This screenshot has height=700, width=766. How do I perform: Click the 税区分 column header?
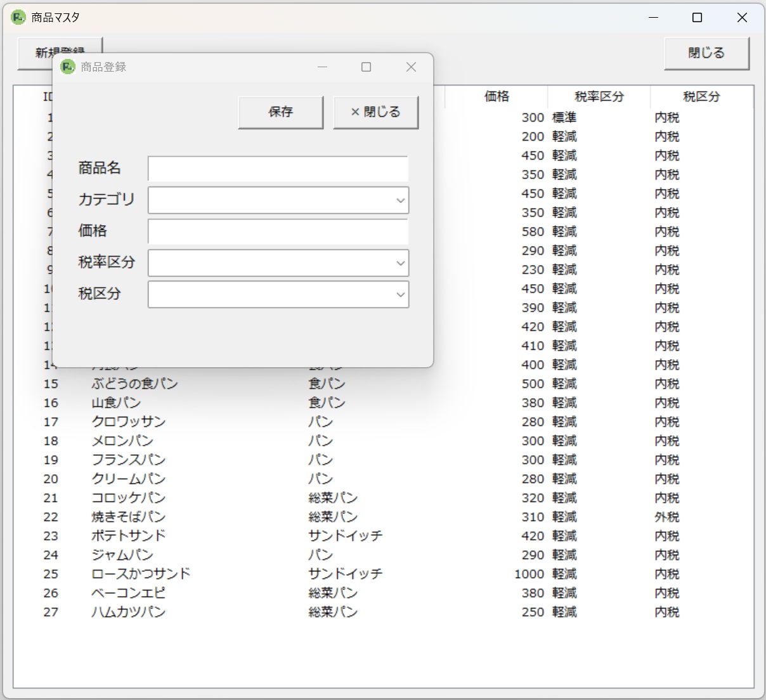point(701,96)
